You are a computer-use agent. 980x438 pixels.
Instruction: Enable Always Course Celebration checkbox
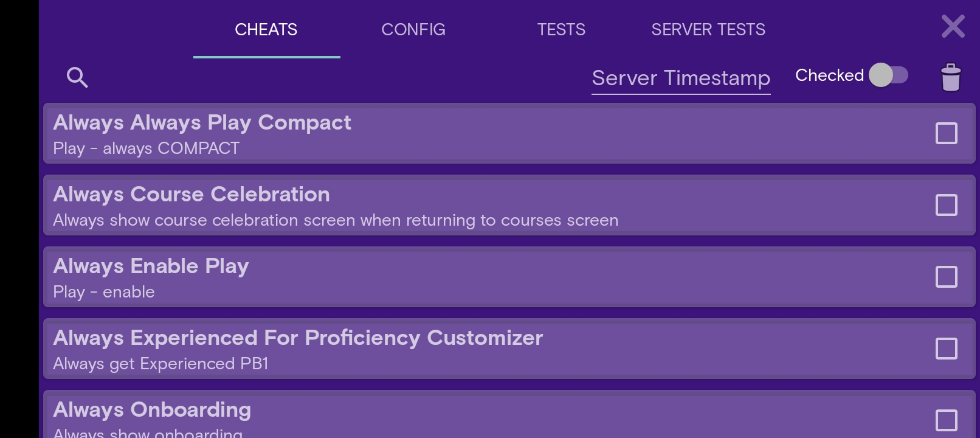tap(947, 205)
